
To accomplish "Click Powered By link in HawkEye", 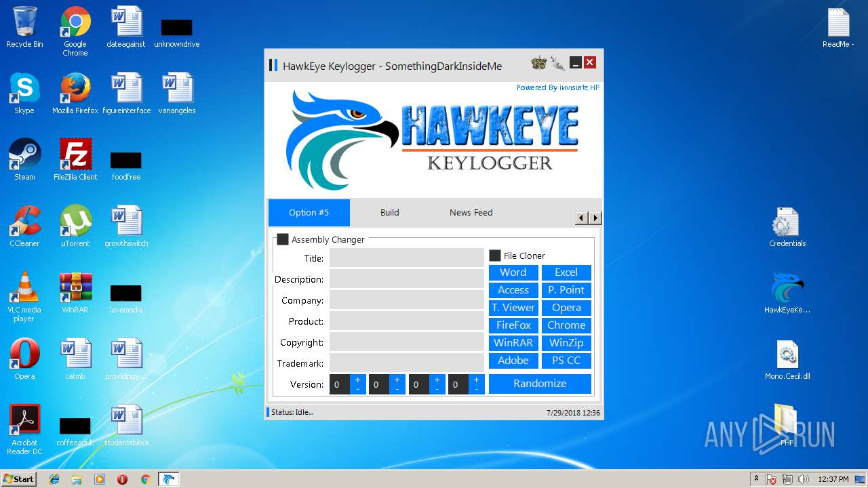I will click(x=558, y=87).
